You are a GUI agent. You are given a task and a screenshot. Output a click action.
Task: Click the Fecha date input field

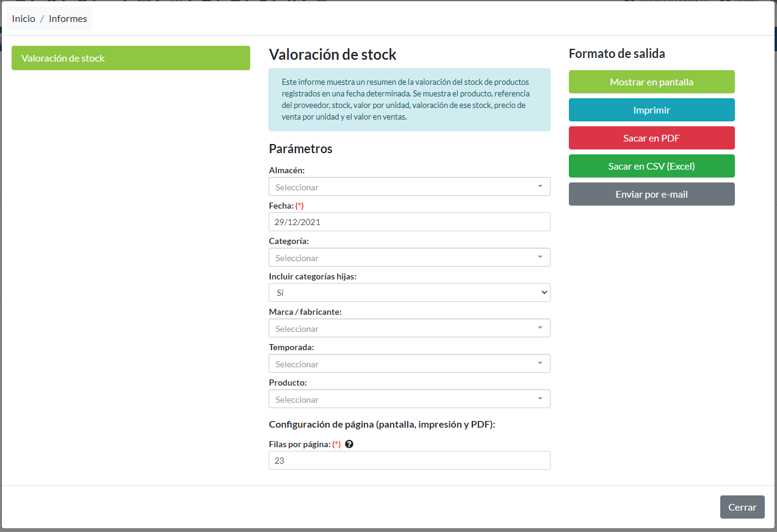tap(409, 221)
